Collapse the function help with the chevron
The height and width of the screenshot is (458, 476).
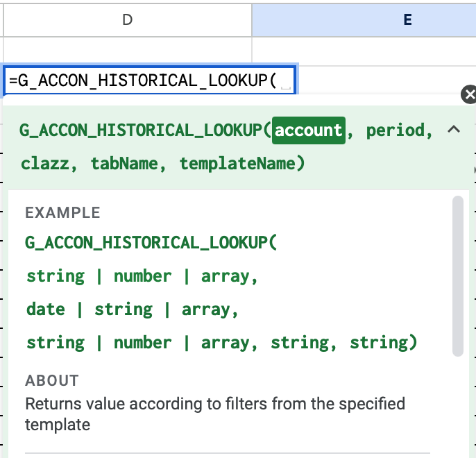(x=454, y=130)
